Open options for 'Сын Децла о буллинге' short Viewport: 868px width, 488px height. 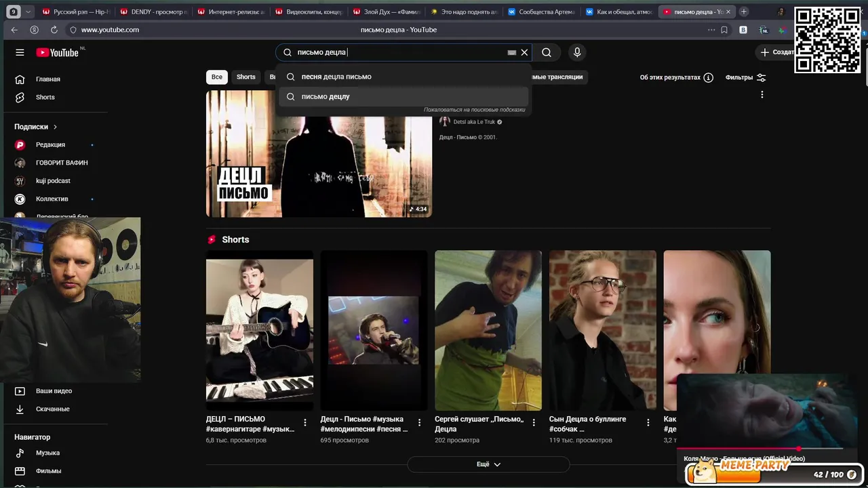(648, 422)
